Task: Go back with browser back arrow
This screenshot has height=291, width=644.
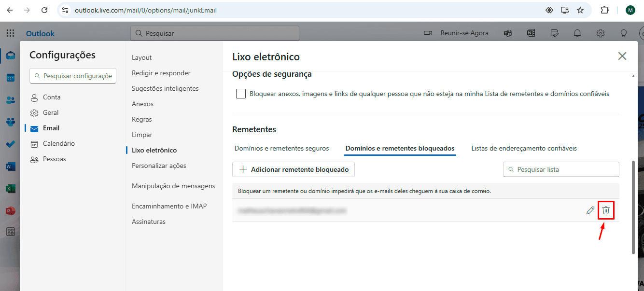Action: coord(10,10)
